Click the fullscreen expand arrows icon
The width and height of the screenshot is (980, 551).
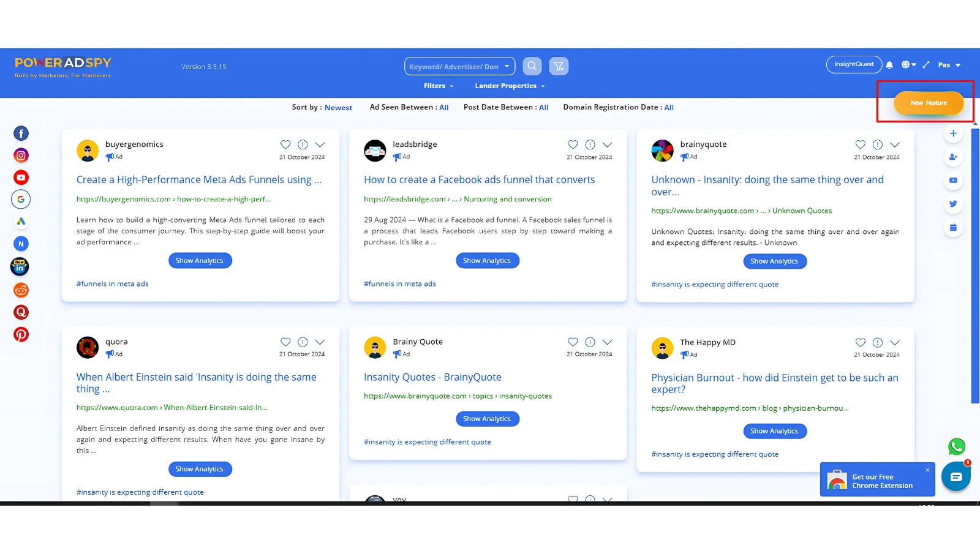coord(926,64)
